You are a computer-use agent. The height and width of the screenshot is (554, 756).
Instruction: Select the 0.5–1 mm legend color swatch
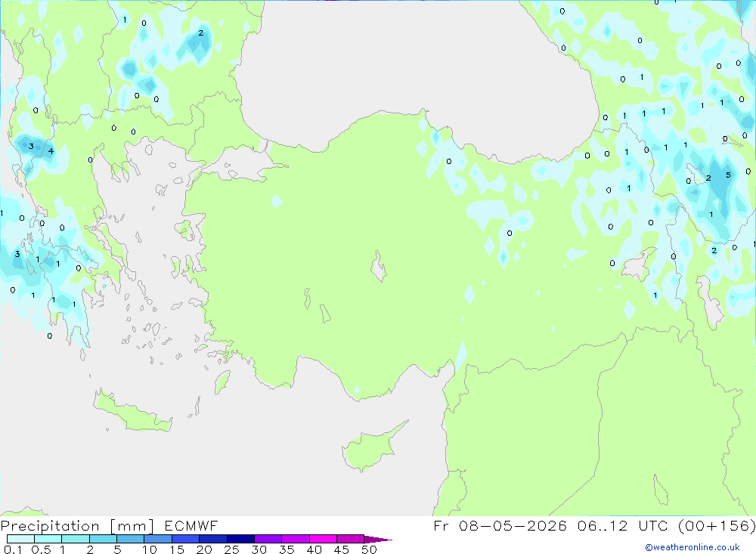(48, 539)
